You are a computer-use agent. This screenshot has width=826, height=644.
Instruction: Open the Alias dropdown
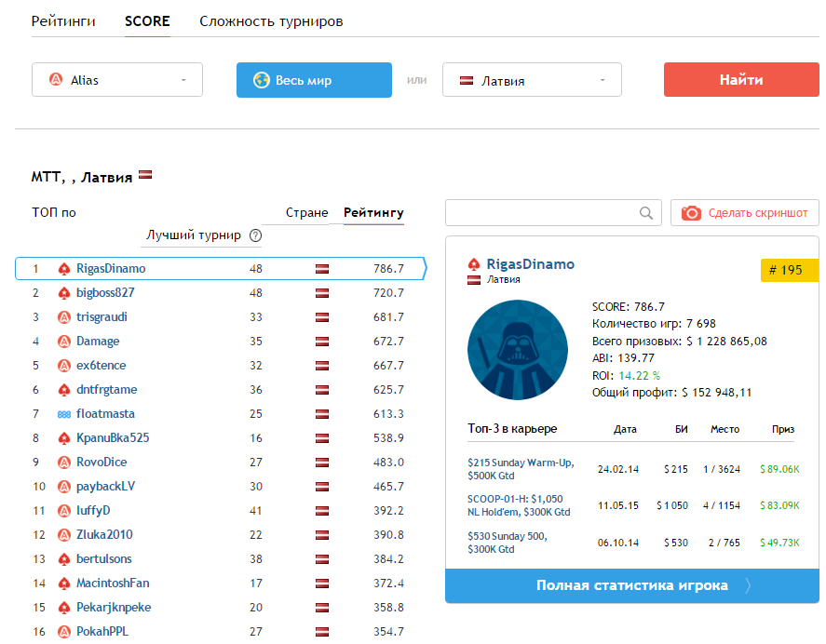pyautogui.click(x=117, y=80)
